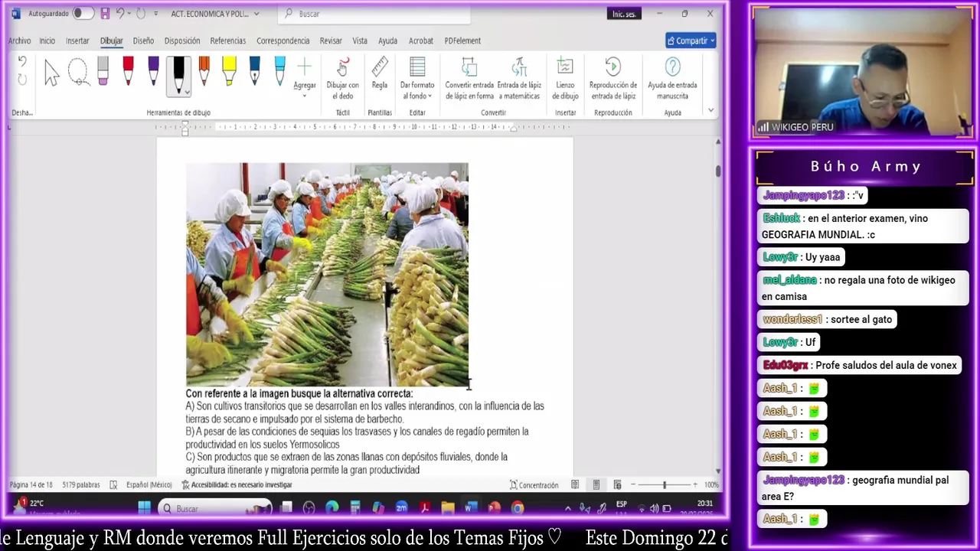Toggle the Autoguardado switch

pyautogui.click(x=83, y=14)
